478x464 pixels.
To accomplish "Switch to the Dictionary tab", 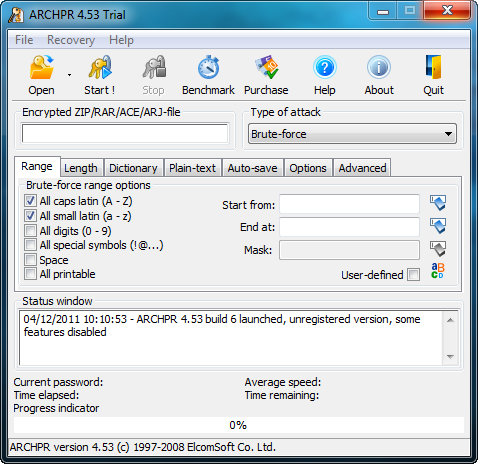I will (133, 168).
